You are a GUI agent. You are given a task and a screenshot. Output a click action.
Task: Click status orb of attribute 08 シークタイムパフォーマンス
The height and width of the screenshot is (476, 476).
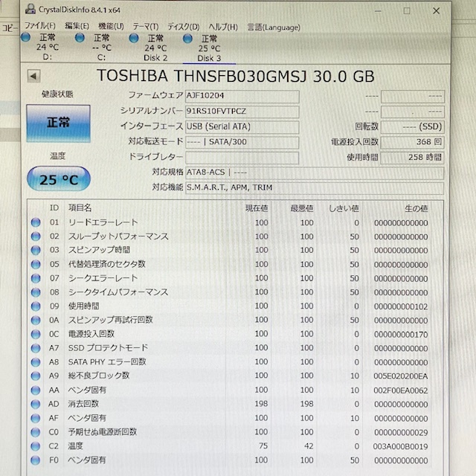tap(36, 292)
